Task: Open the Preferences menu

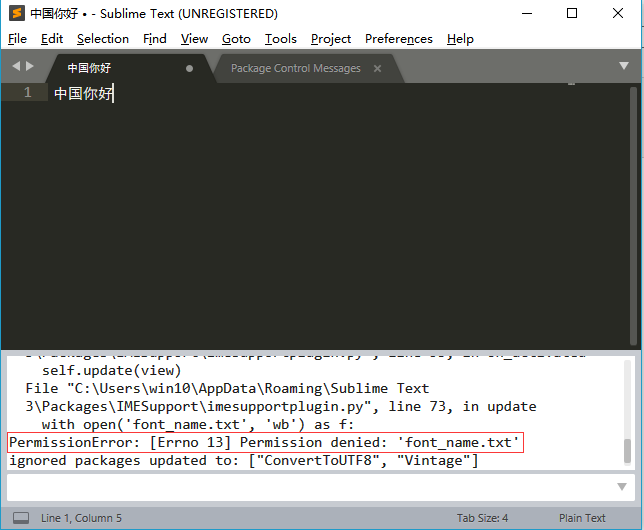Action: click(398, 39)
